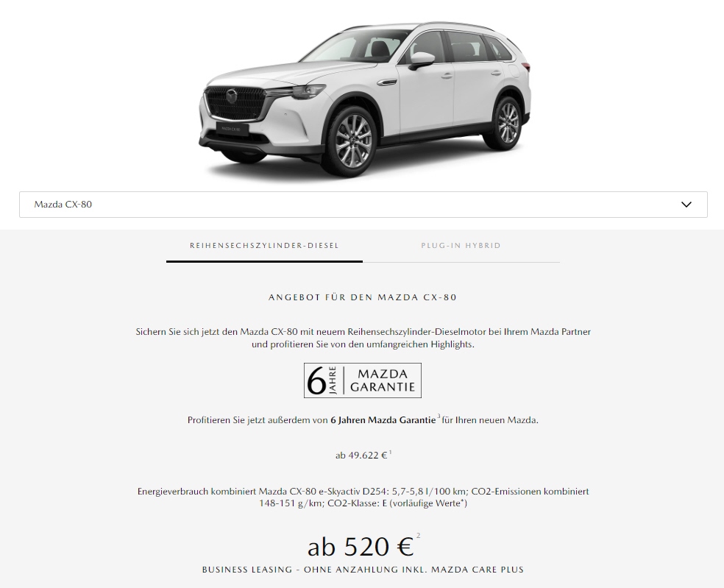Open the Mazda CX-80 model dropdown field
Image resolution: width=724 pixels, height=588 pixels.
pyautogui.click(x=363, y=204)
